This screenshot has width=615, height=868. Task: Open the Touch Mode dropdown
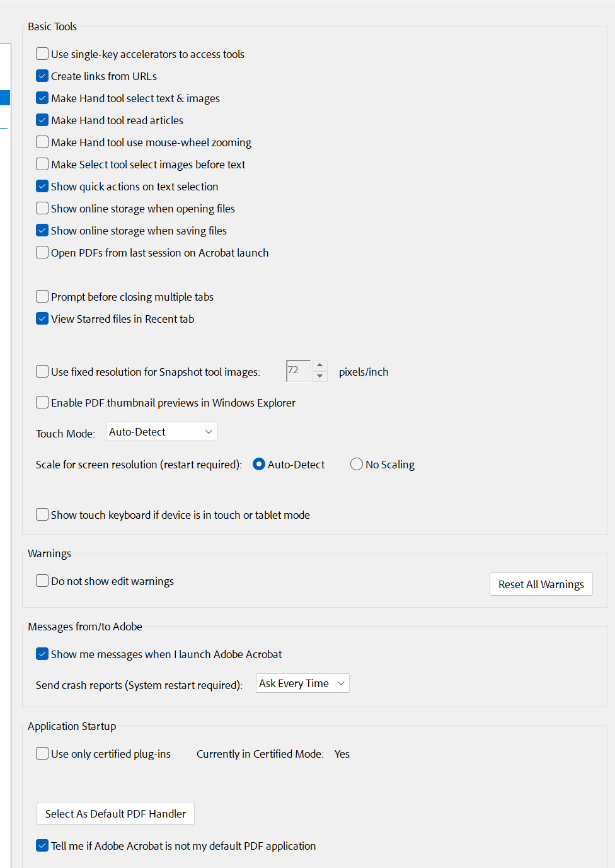point(161,432)
